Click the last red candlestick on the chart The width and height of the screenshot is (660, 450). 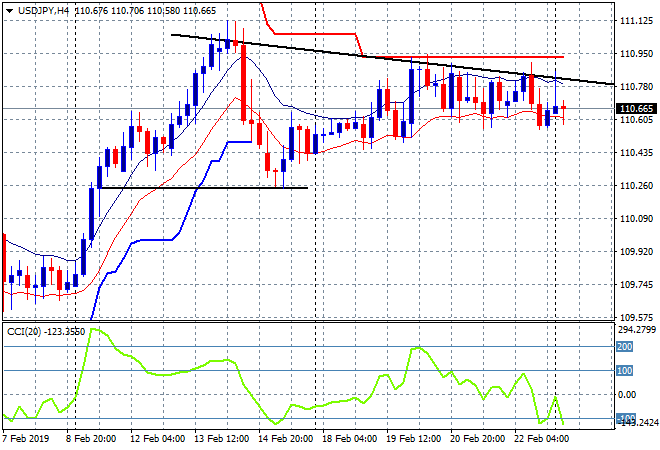(x=564, y=108)
